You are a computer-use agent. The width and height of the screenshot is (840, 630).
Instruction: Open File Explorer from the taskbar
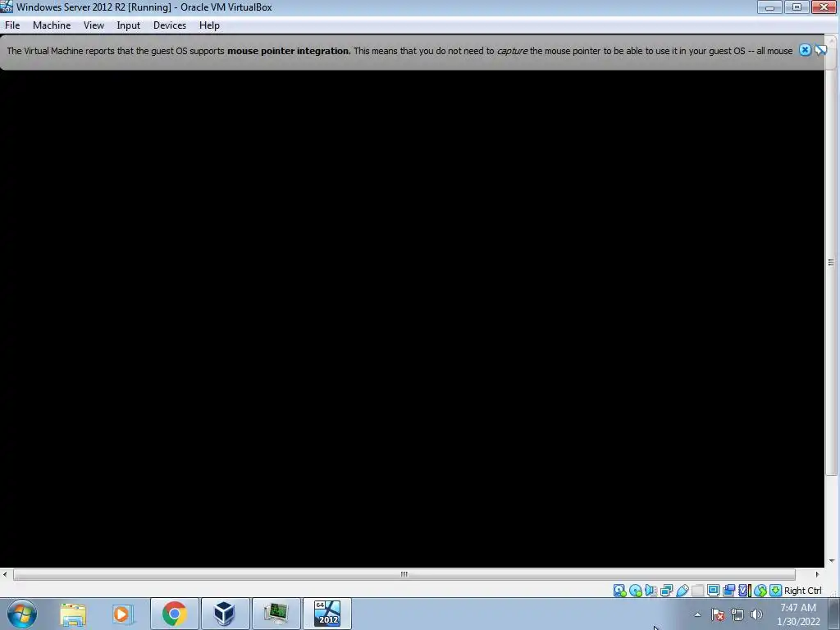point(73,614)
